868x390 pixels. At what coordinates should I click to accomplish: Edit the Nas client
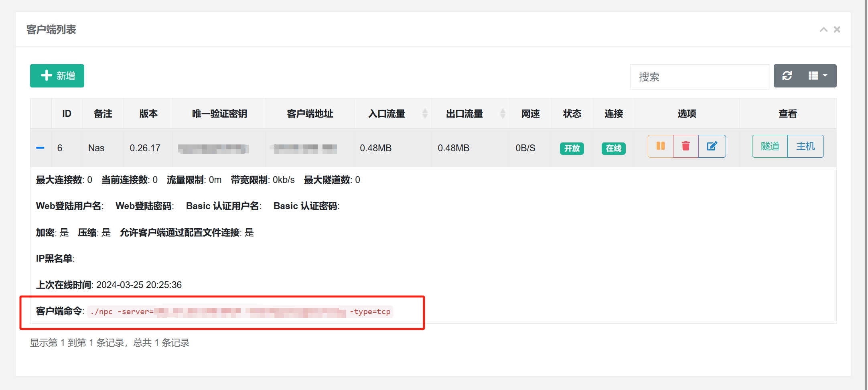[x=712, y=146]
